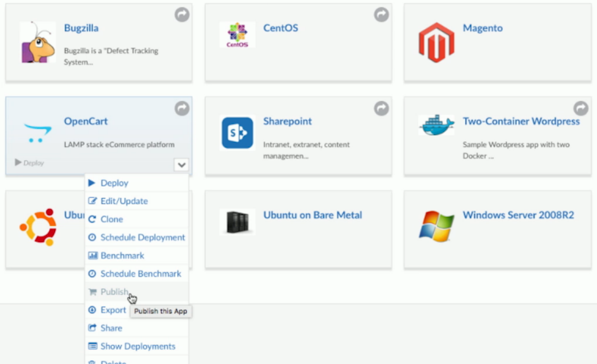Choose Schedule Deployment menu entry

coord(143,237)
